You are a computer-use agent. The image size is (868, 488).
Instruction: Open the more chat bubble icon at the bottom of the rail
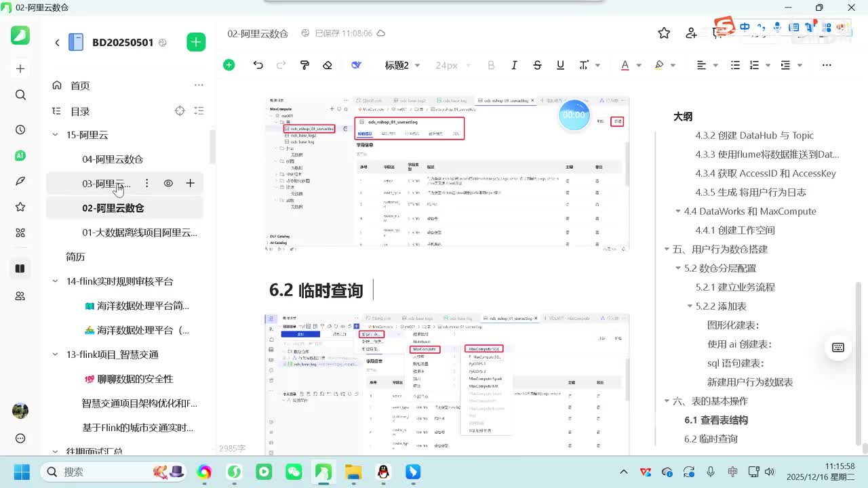[20, 439]
